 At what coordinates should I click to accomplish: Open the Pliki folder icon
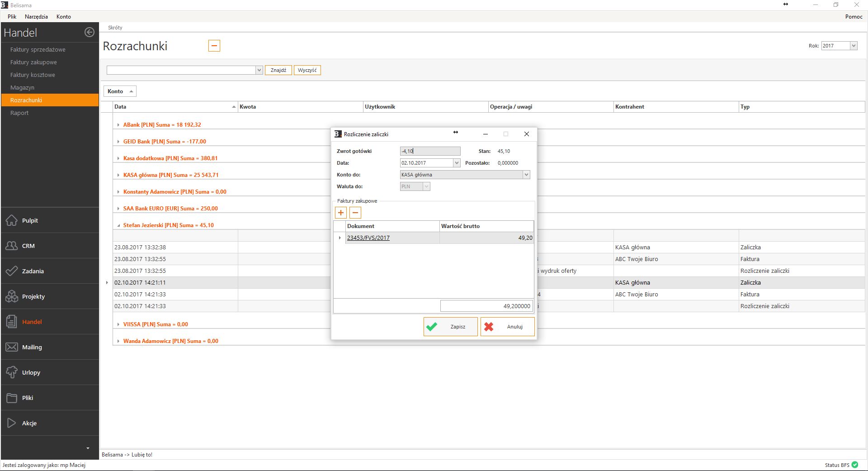coord(12,398)
